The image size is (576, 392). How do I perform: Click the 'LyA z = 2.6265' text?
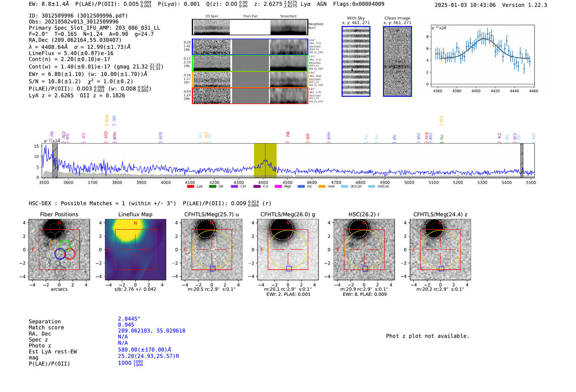coord(51,95)
